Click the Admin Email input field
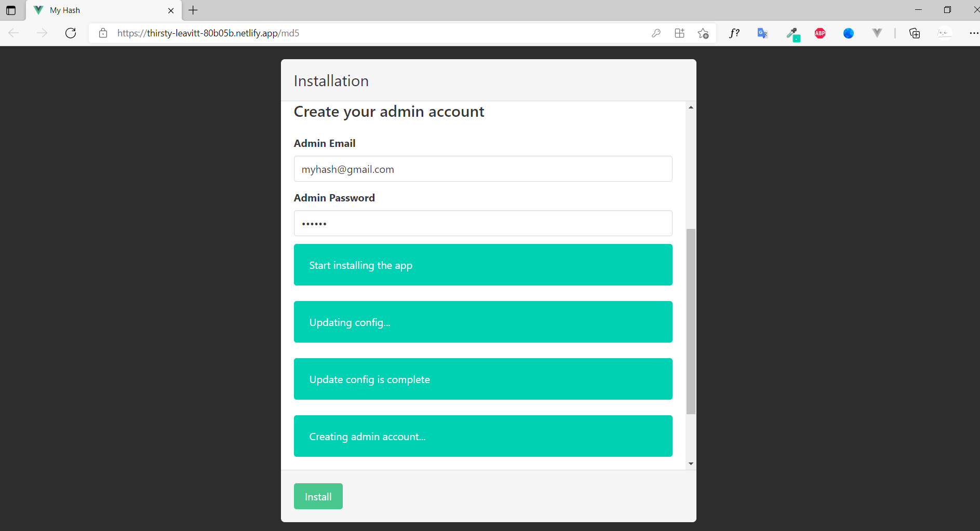Image resolution: width=980 pixels, height=531 pixels. 483,169
